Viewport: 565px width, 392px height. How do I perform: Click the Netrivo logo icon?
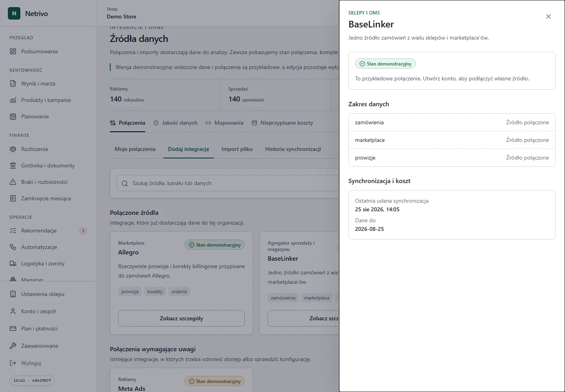14,13
